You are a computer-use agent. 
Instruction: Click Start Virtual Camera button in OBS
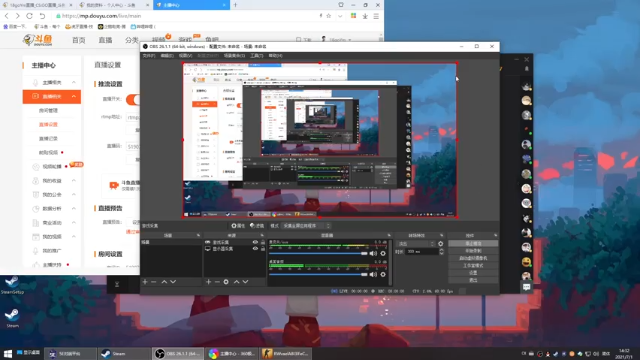pyautogui.click(x=473, y=258)
